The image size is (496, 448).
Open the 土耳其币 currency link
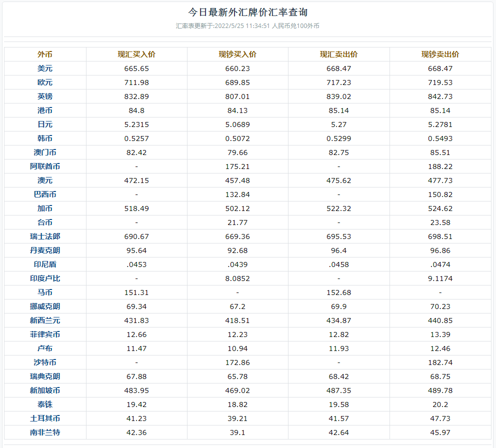45,418
